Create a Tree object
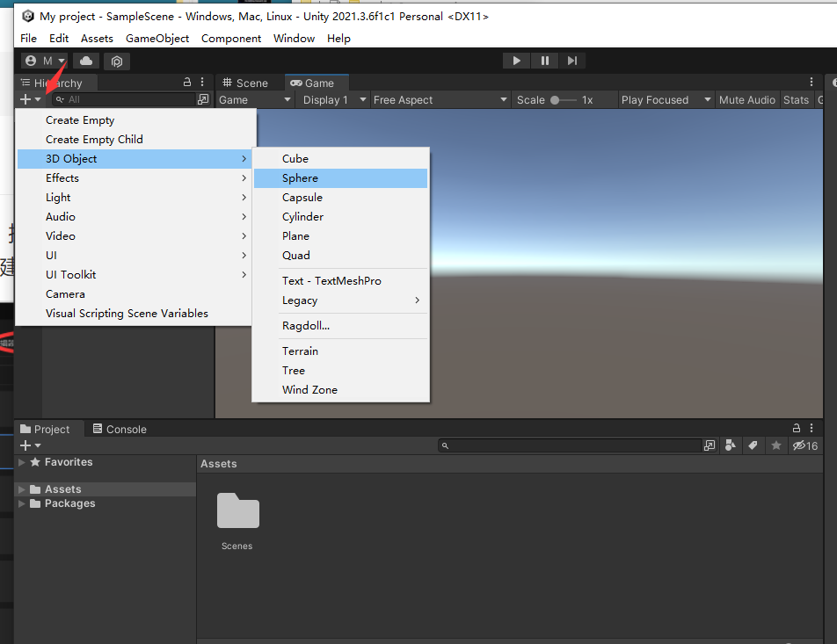The width and height of the screenshot is (837, 644). (340, 370)
